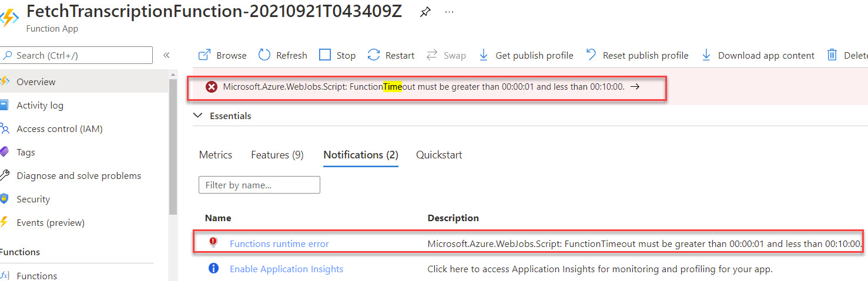Click the Reset publish profile undo icon
Screen dimensions: 868x281
coord(591,55)
